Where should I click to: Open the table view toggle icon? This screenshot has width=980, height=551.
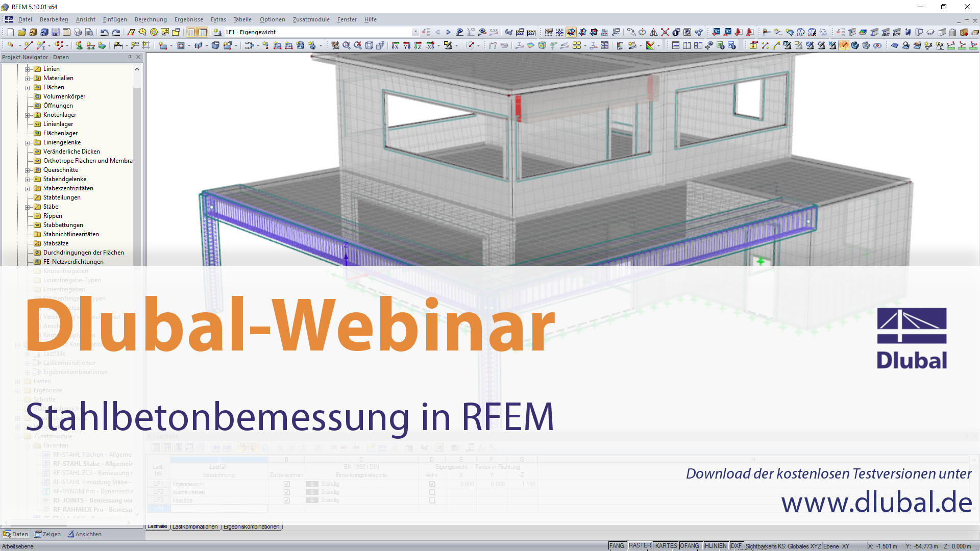coord(202,32)
